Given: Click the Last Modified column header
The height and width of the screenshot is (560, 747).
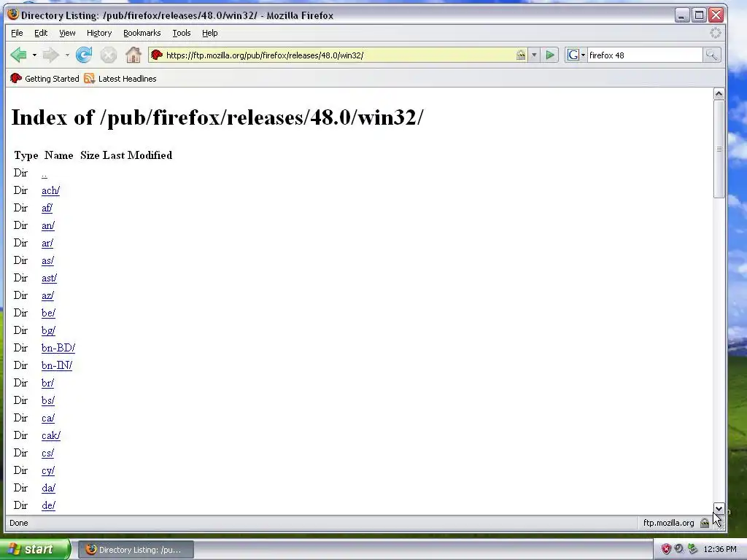Looking at the screenshot, I should 138,155.
